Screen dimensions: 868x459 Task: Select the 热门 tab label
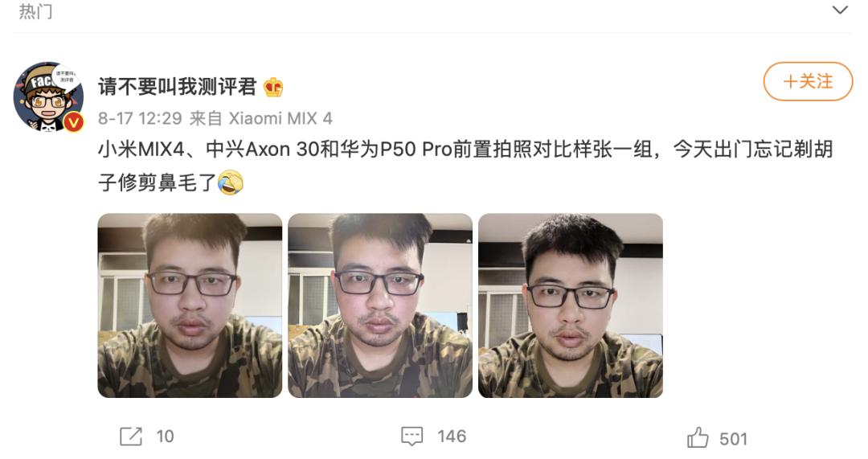pos(35,10)
